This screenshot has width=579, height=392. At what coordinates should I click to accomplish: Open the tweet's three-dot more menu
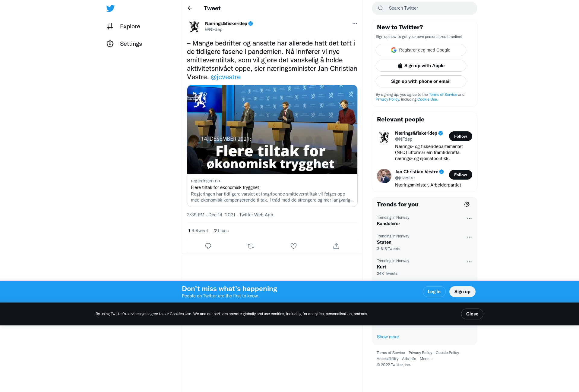[355, 24]
